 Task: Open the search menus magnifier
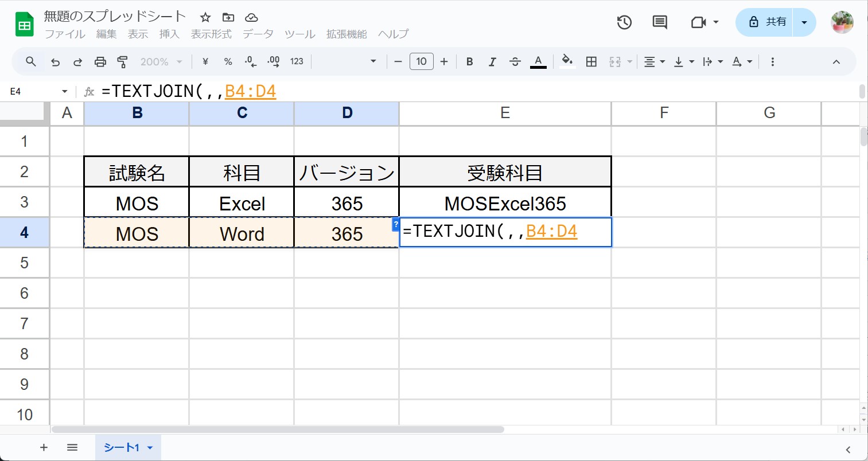coord(31,61)
